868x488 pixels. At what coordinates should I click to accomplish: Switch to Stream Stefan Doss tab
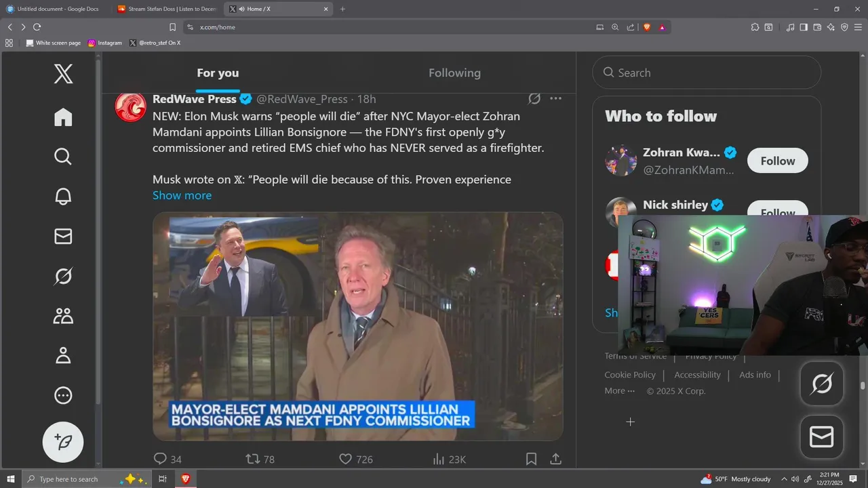[166, 9]
